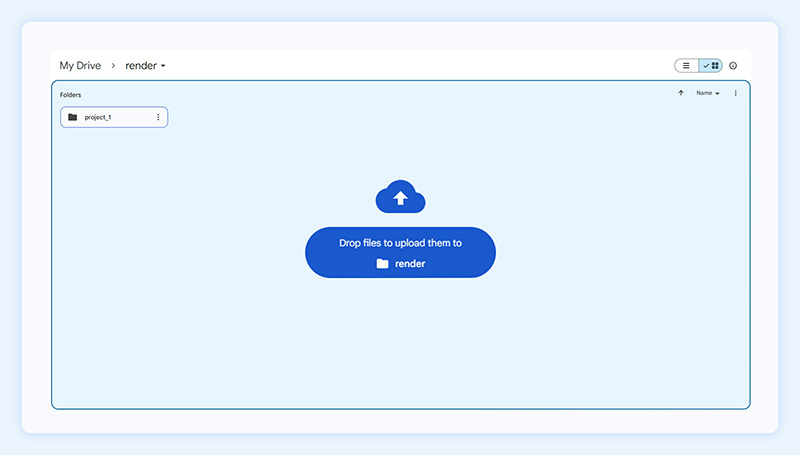
Task: Click the breadcrumb chevron separator
Action: 113,66
